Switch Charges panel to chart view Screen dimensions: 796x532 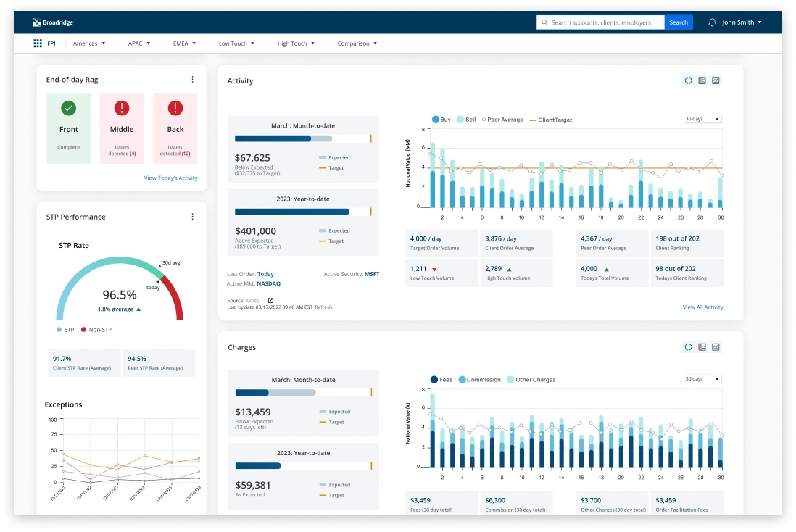pyautogui.click(x=716, y=347)
